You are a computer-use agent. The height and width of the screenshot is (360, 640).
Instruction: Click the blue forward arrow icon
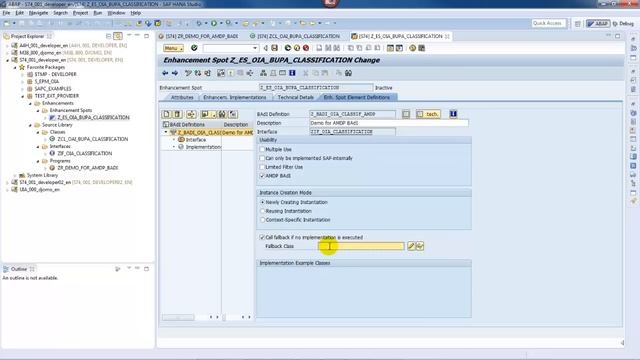coord(175,73)
